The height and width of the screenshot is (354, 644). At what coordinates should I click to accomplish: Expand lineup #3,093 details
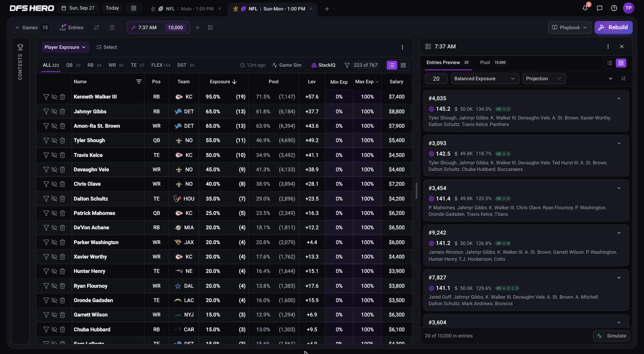click(x=619, y=143)
